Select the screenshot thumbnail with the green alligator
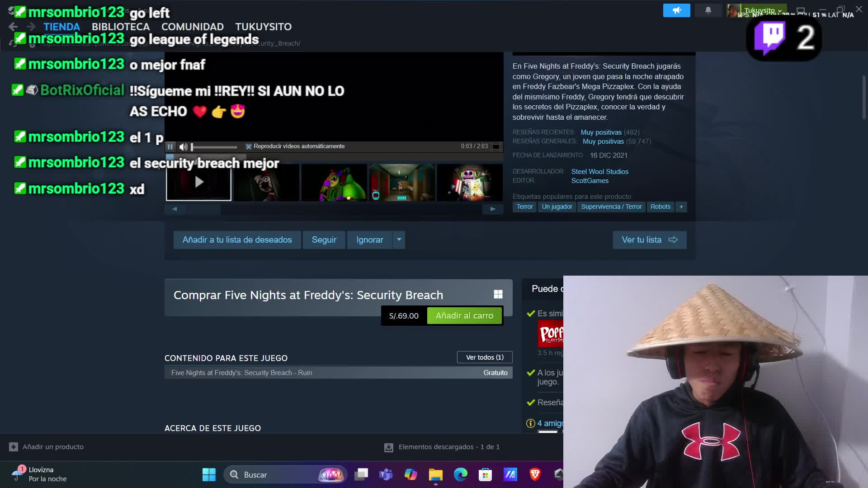The width and height of the screenshot is (868, 488). coord(334,182)
